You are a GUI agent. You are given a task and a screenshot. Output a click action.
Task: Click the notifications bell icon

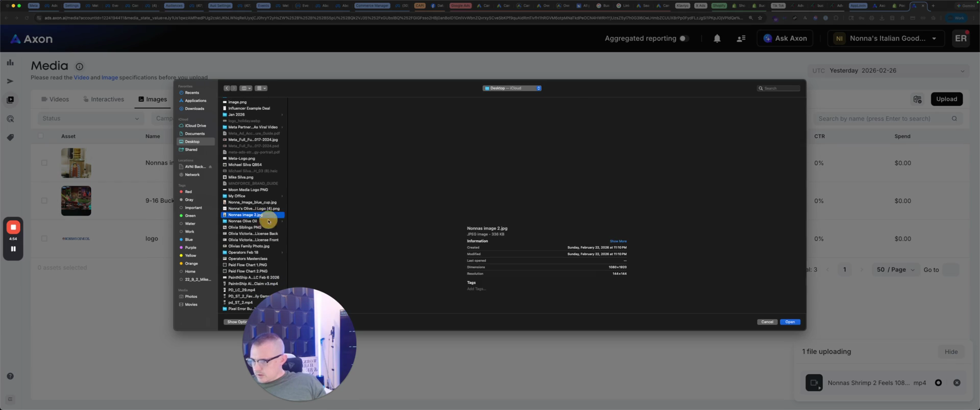pos(717,39)
